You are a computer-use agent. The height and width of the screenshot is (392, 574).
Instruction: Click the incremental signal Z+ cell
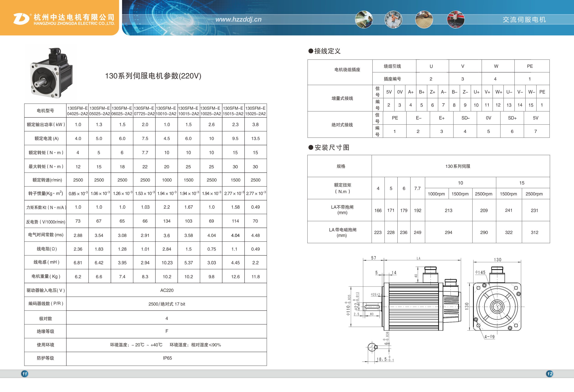point(433,92)
